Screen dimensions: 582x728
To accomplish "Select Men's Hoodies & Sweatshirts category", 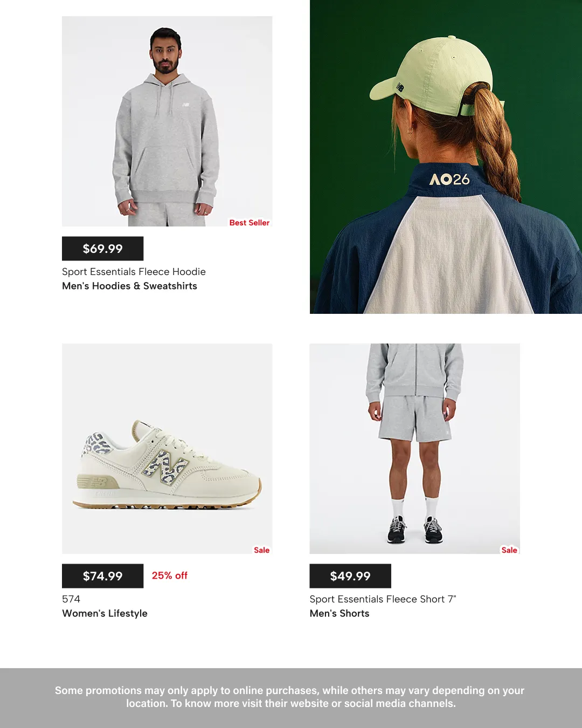I will coord(129,286).
